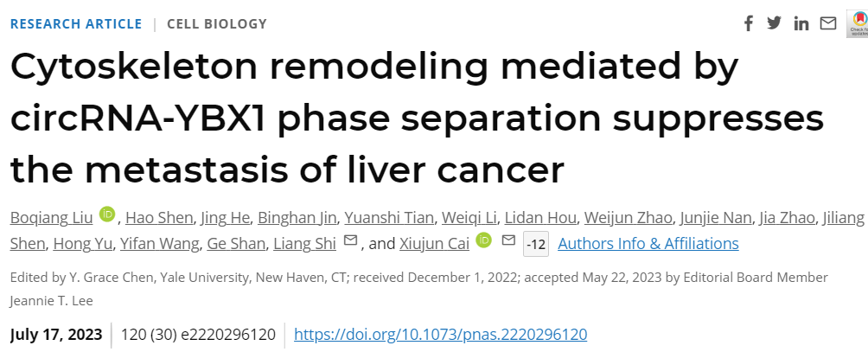The image size is (868, 352).
Task: Open author Lidan Hou link
Action: 540,218
